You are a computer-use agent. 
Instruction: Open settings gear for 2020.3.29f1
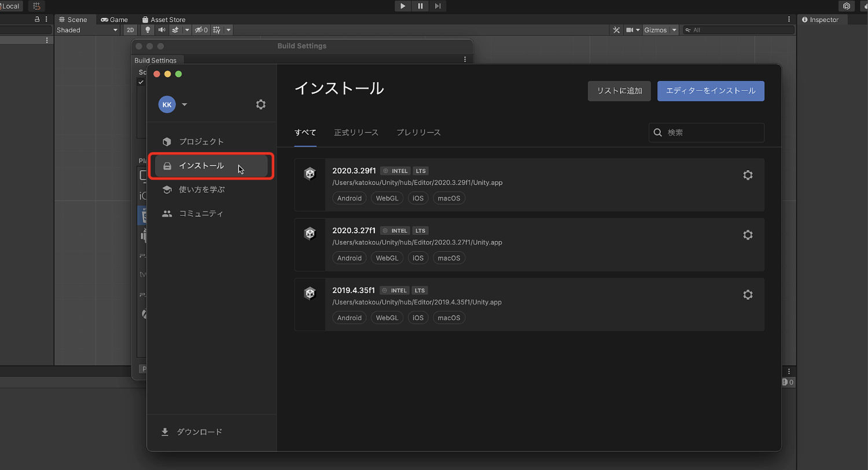pos(748,175)
